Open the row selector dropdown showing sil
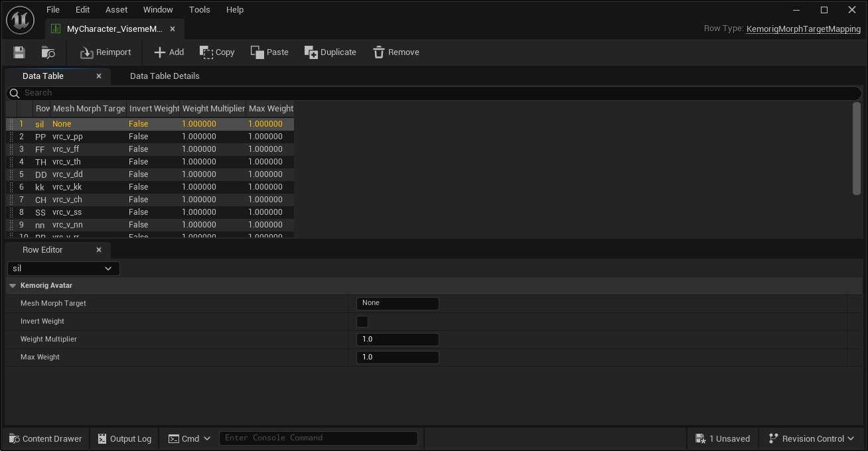 [63, 269]
